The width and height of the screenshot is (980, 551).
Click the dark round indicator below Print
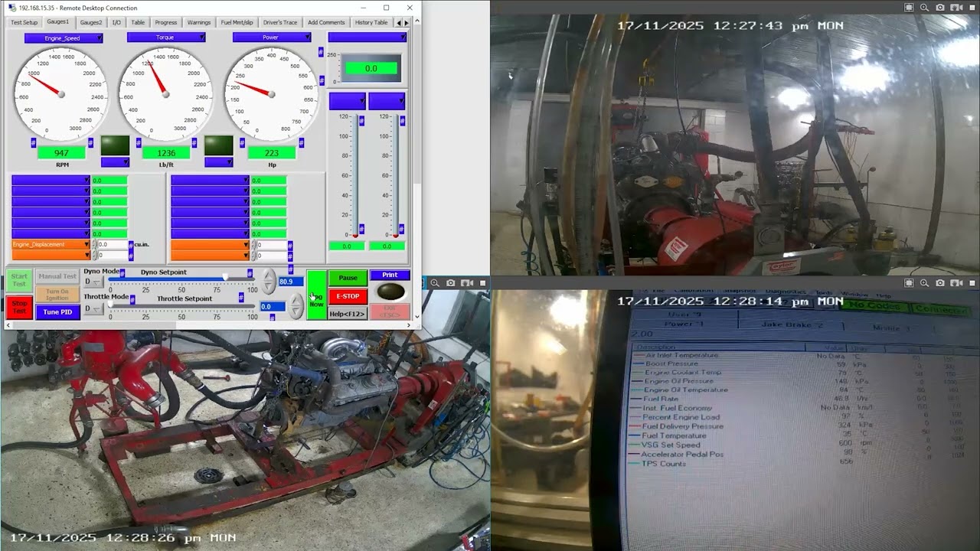click(x=390, y=292)
